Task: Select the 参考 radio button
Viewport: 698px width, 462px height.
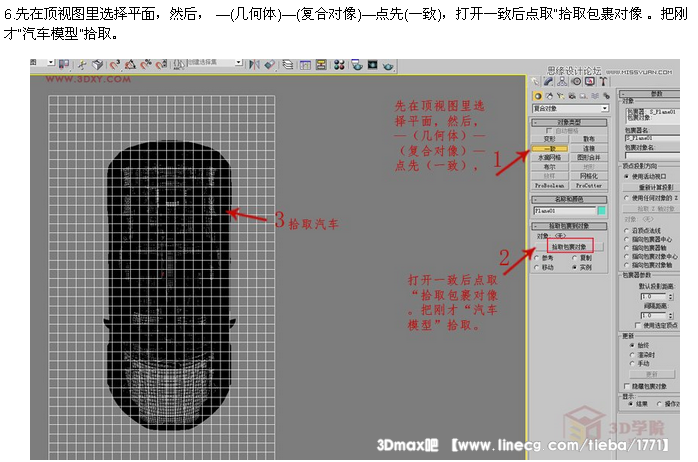Action: point(537,258)
